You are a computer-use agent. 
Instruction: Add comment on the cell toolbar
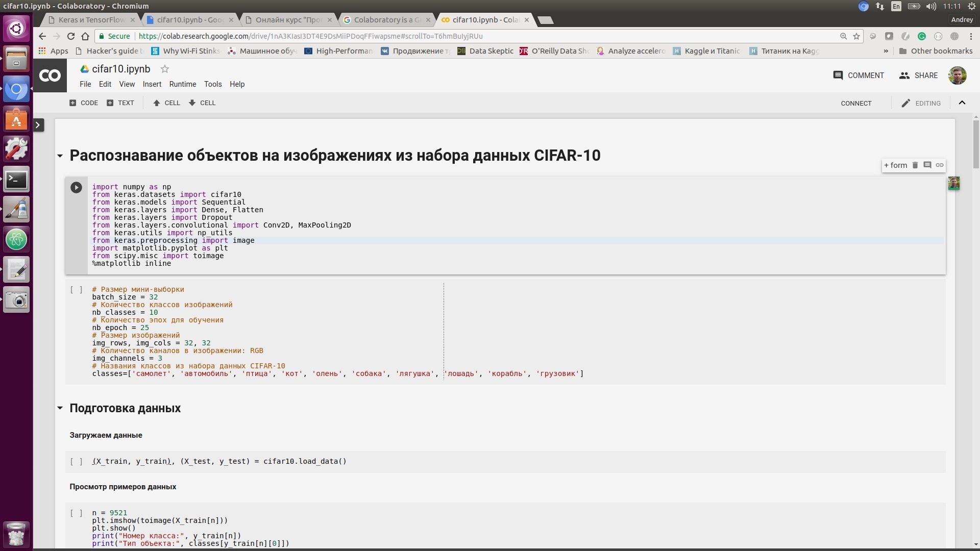click(927, 165)
